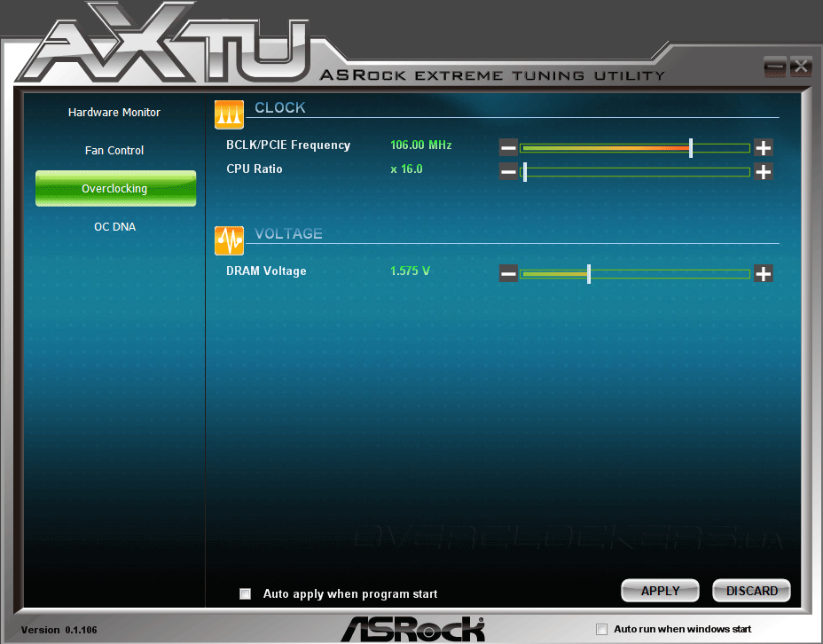Click the ASRock logo at bottom
Screen dimensions: 823x644
pyautogui.click(x=413, y=629)
